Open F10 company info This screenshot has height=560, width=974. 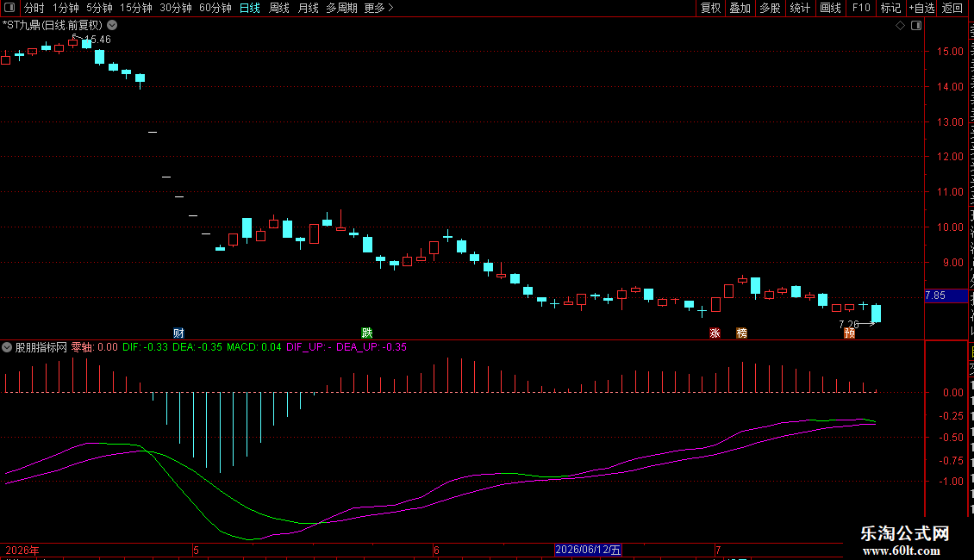click(861, 8)
